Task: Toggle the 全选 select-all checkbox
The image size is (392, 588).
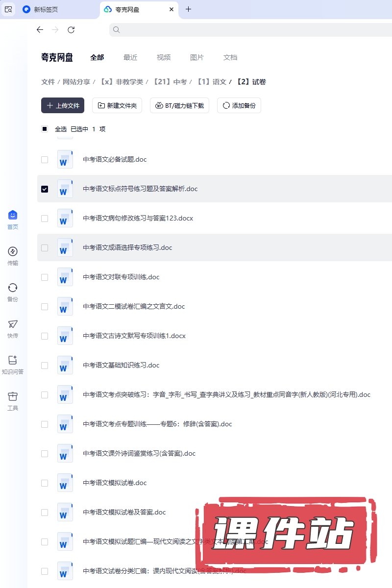Action: 45,129
